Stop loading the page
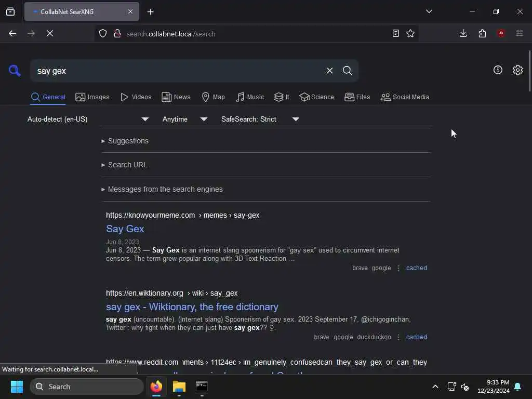Viewport: 532px width, 399px height. [x=50, y=33]
